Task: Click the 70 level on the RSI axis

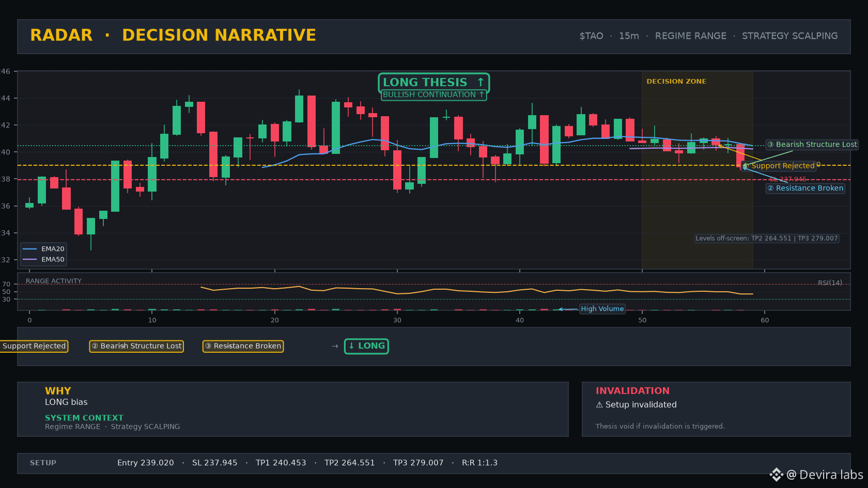Action: [x=6, y=285]
